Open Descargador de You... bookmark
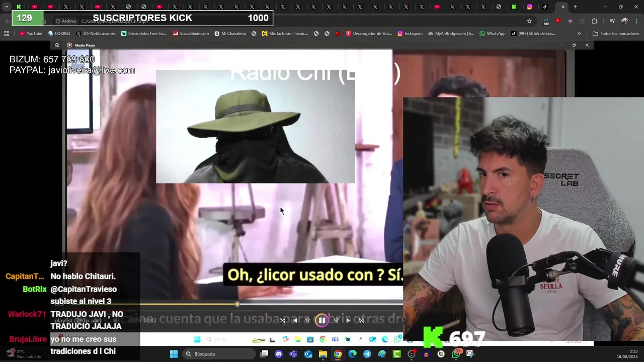This screenshot has height=362, width=644. tap(369, 34)
